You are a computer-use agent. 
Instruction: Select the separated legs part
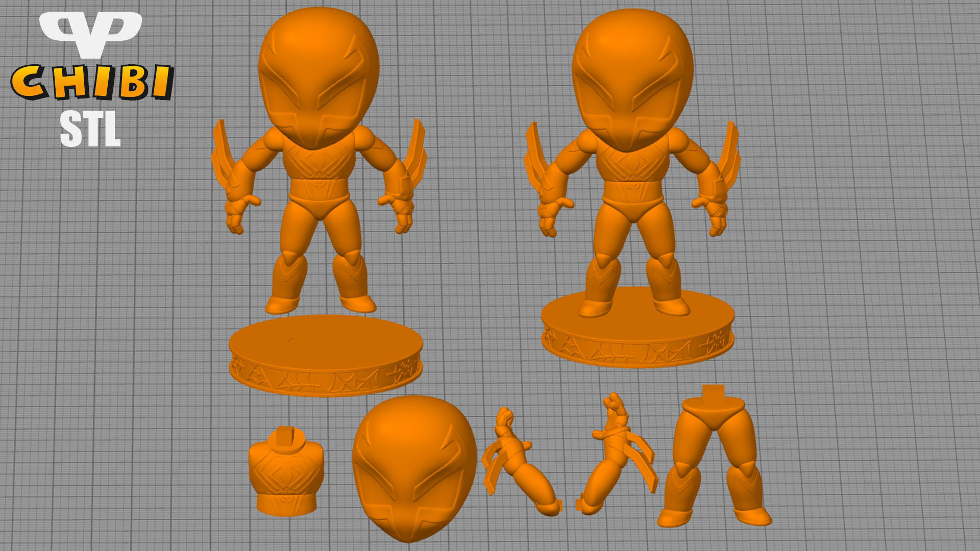715,456
